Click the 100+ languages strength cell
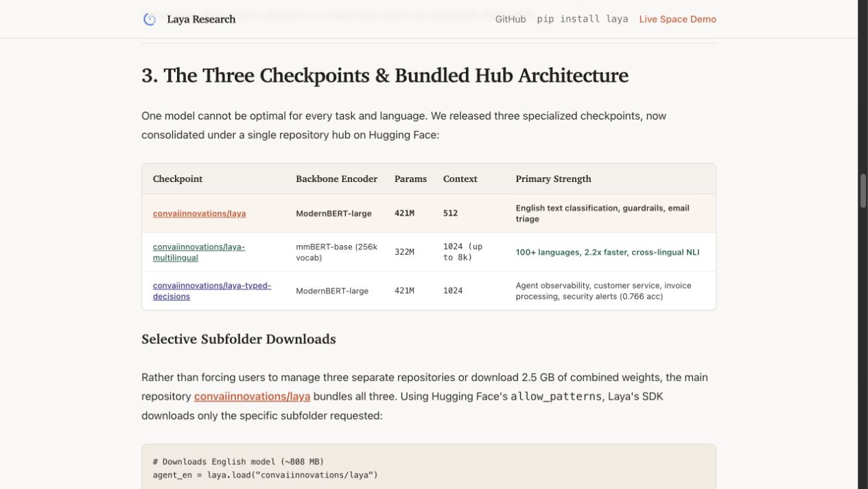 coord(607,252)
